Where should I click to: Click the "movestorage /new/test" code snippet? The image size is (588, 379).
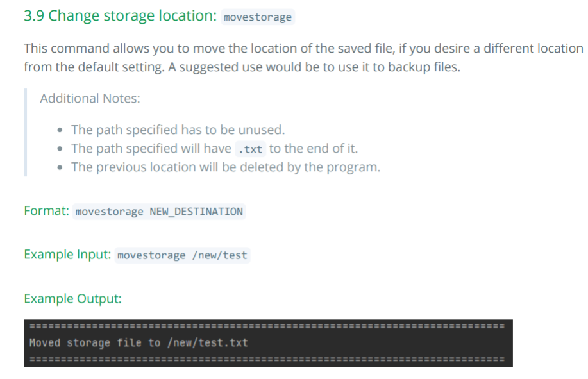pyautogui.click(x=182, y=255)
